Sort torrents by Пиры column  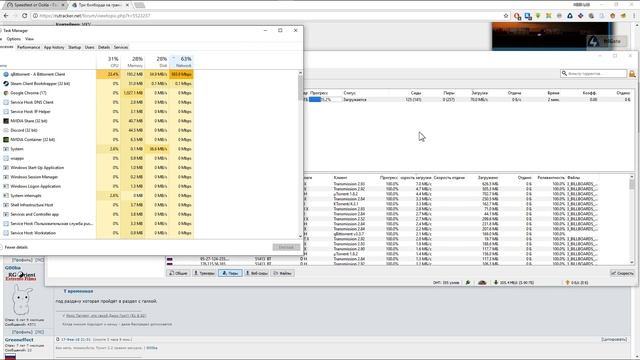coord(449,93)
